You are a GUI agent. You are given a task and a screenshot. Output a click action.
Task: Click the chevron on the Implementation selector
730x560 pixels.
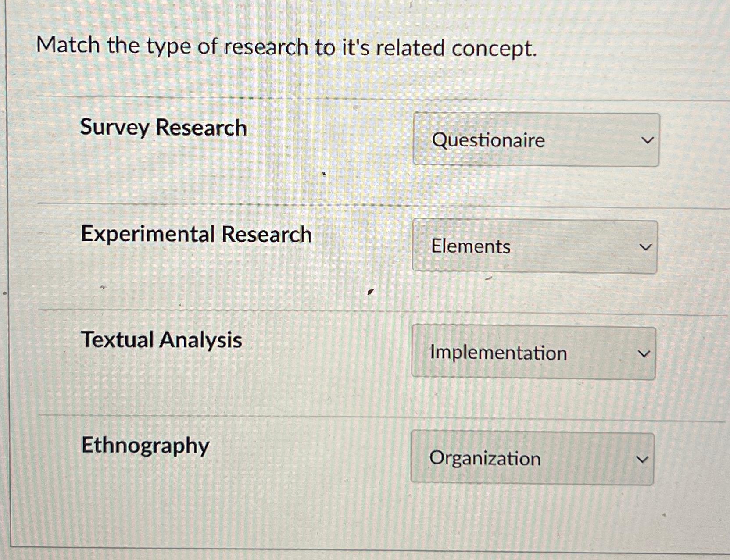pyautogui.click(x=644, y=353)
